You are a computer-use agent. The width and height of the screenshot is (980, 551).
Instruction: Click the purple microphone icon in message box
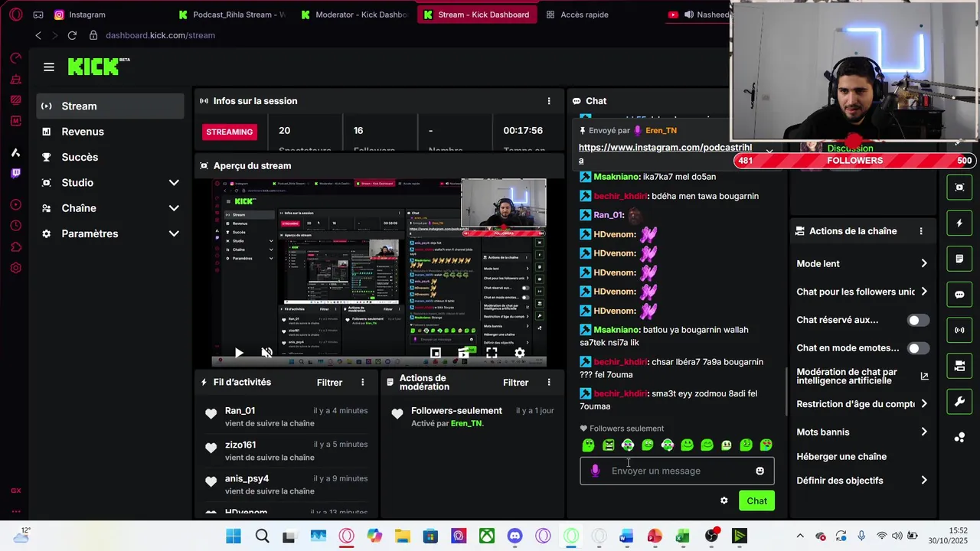click(x=595, y=471)
